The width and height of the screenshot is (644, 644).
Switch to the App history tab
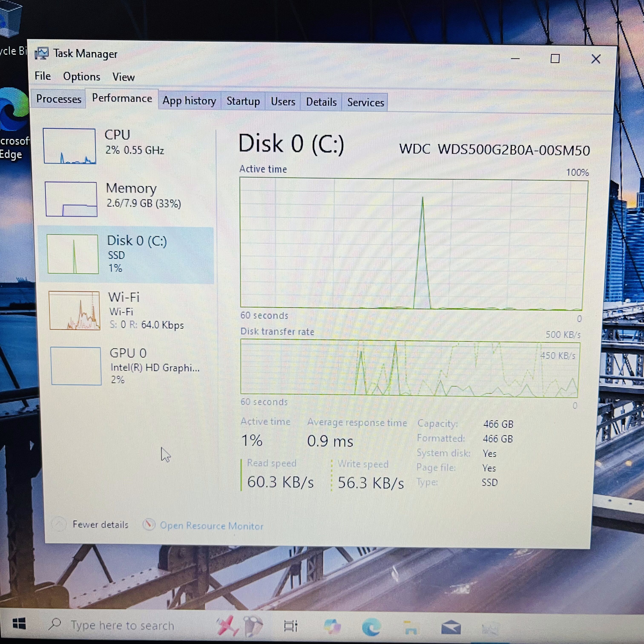coord(189,101)
